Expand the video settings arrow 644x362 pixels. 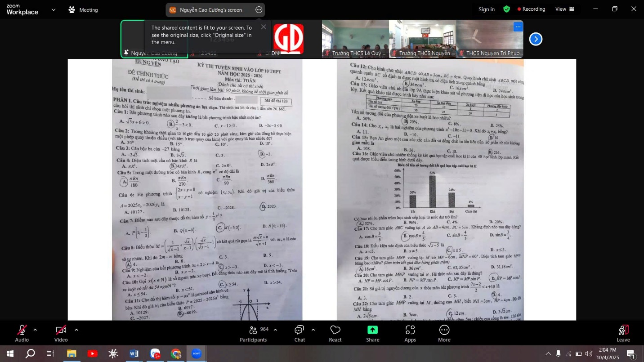[x=76, y=330]
